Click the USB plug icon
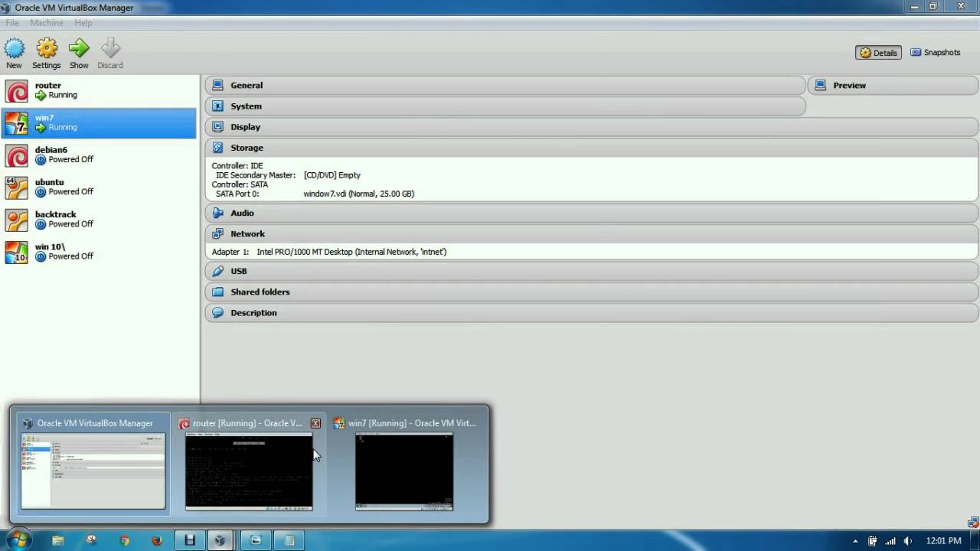The image size is (980, 551). tap(218, 271)
